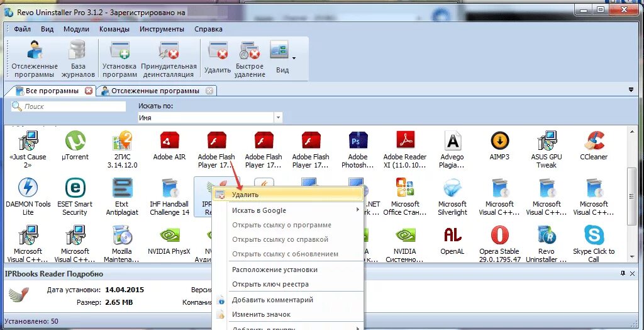Choose Добавить комментарий in context menu
This screenshot has width=644, height=330.
[288, 300]
